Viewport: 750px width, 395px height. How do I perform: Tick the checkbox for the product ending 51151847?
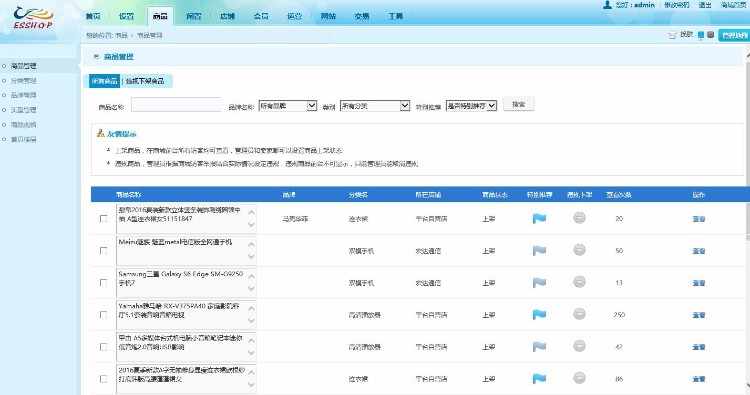click(103, 219)
